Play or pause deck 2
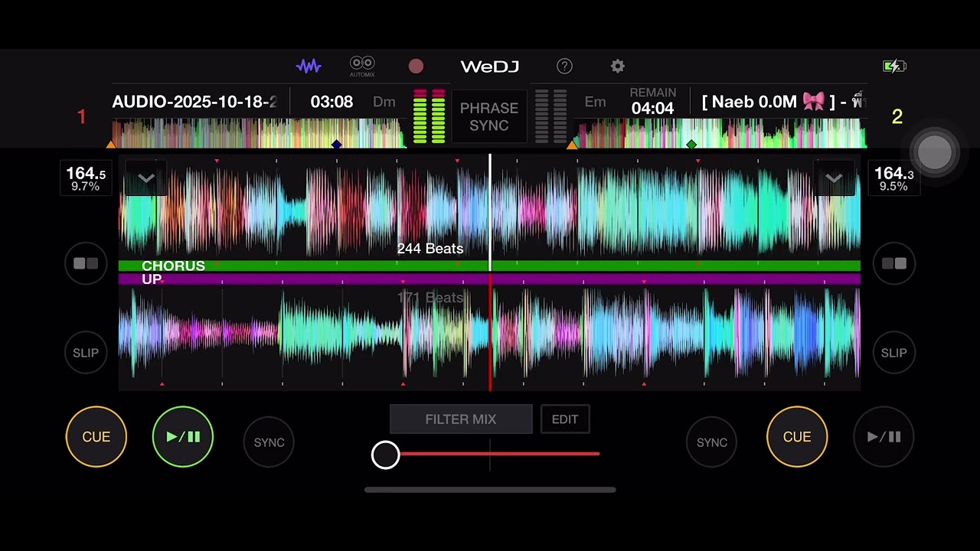This screenshot has width=980, height=551. click(x=884, y=436)
